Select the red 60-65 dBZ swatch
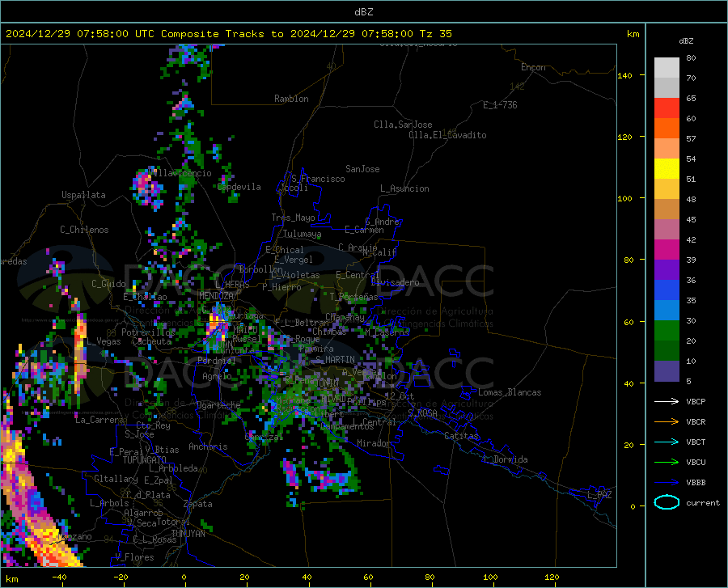 click(x=667, y=108)
